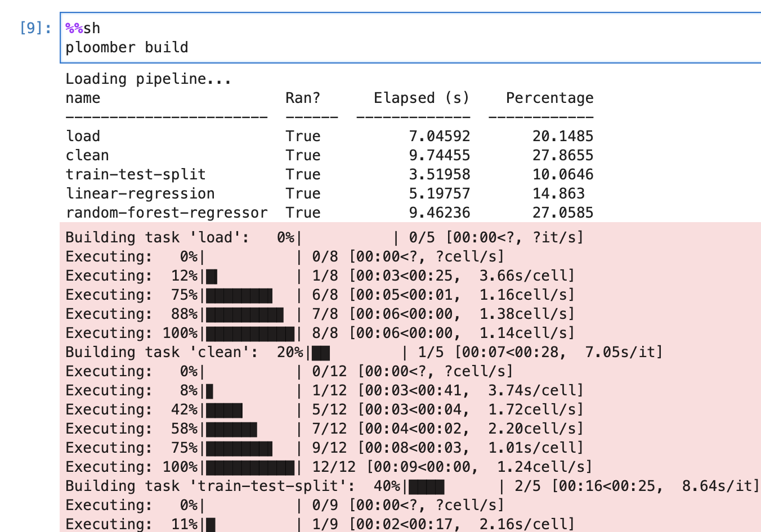This screenshot has width=761, height=532.
Task: Click the code cell input editor
Action: (x=410, y=38)
